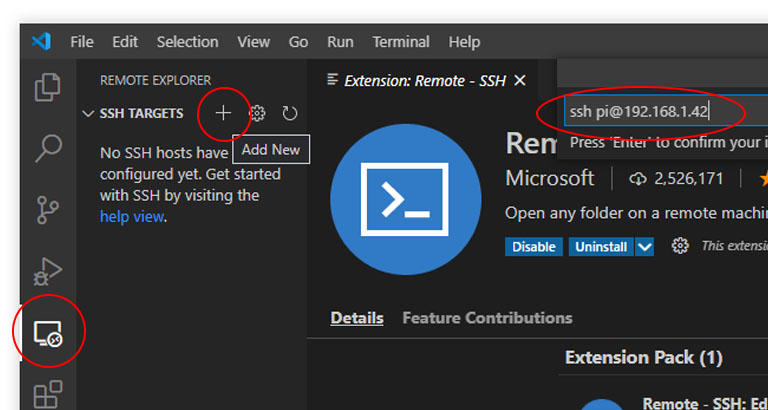Screen dimensions: 768x410
Task: Click the Remote - SSH extension logo
Action: pos(406,199)
